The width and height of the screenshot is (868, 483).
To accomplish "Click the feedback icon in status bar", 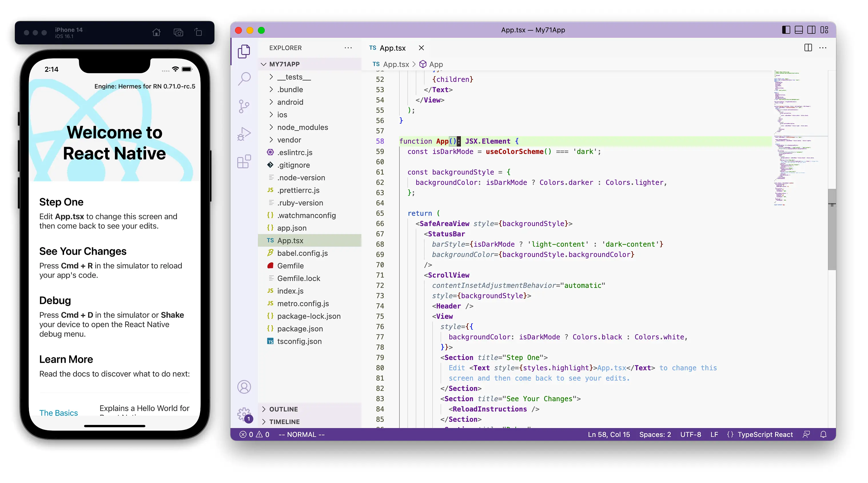I will tap(806, 434).
